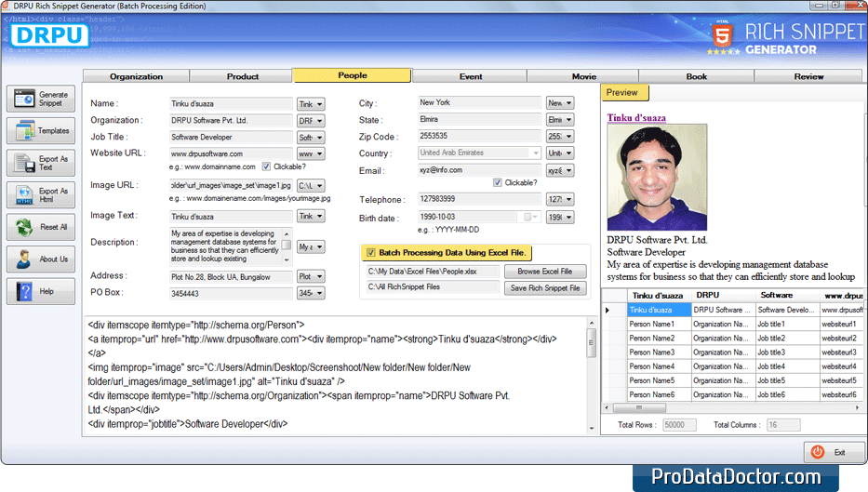Open the About Us person icon
868x492 pixels.
tap(24, 259)
